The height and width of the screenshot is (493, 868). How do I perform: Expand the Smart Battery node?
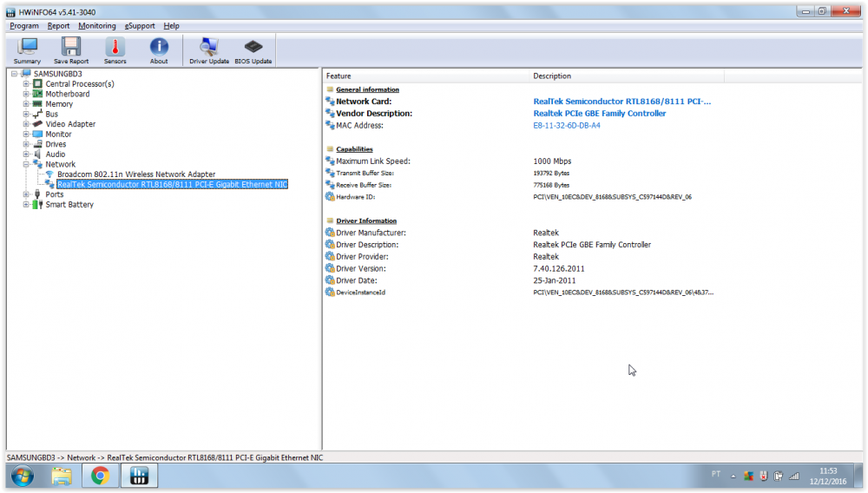coord(26,205)
